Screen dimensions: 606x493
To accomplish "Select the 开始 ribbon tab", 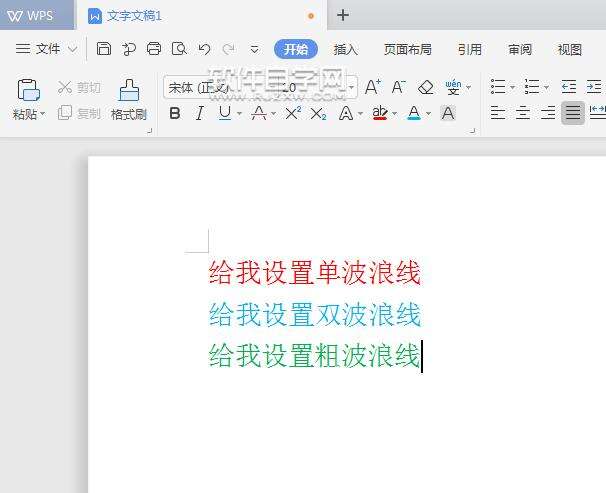I will click(x=296, y=49).
